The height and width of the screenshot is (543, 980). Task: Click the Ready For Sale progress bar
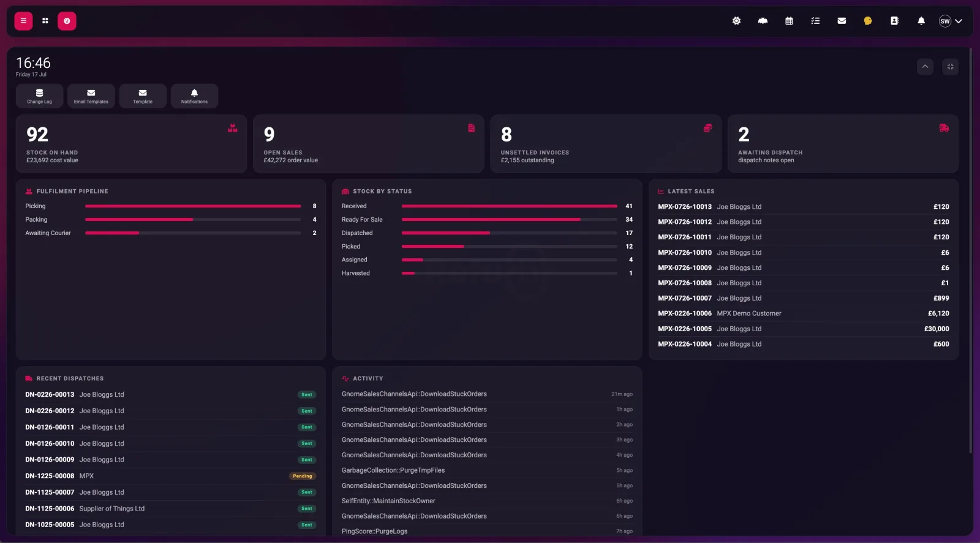click(509, 220)
